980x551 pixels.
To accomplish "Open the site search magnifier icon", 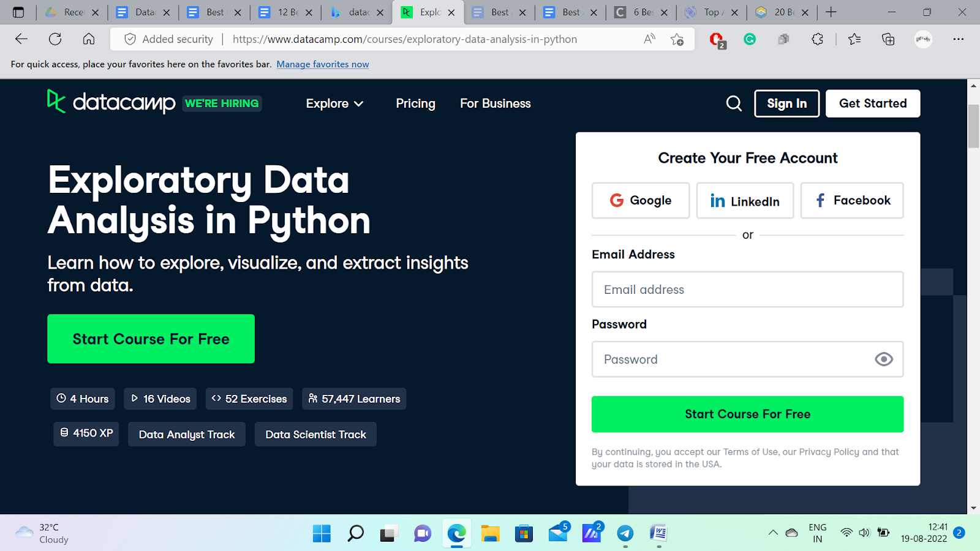I will (734, 103).
